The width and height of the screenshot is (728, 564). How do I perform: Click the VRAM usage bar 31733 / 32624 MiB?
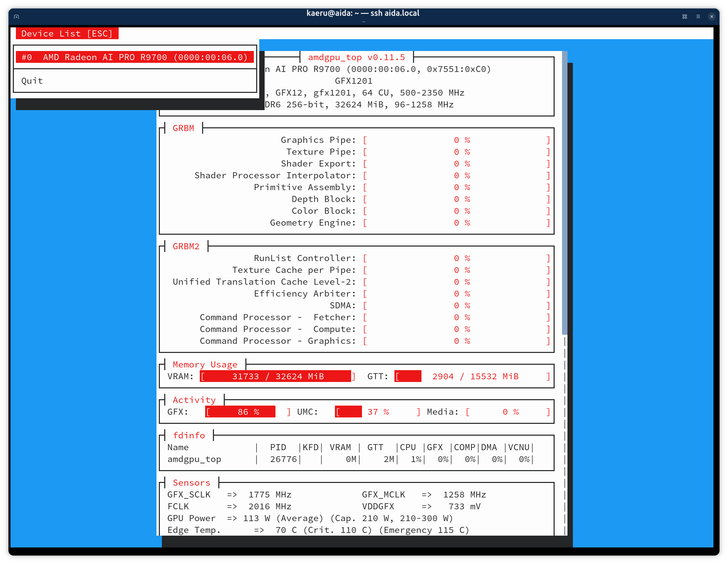[278, 376]
